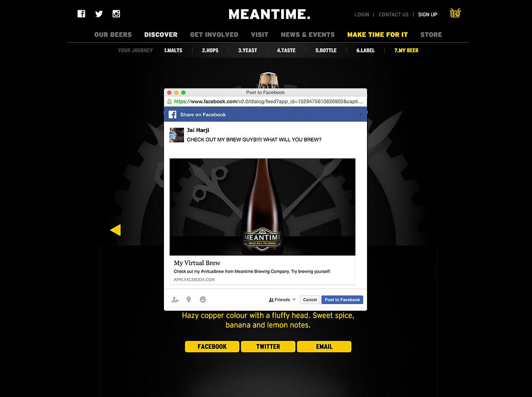Select the 4.Taste step tab
This screenshot has width=532, height=397.
click(x=286, y=50)
